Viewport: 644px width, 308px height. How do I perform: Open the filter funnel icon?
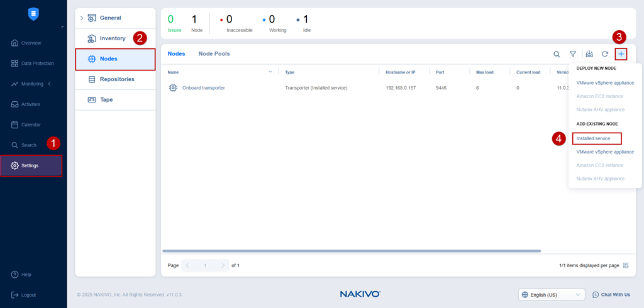tap(572, 54)
